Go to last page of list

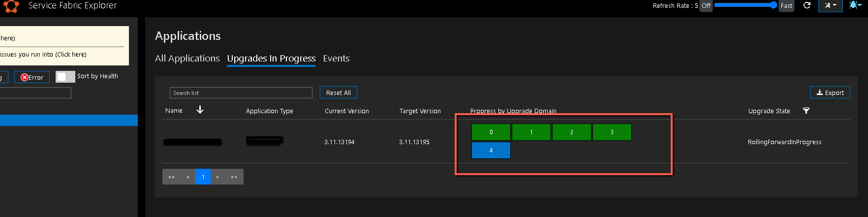click(x=234, y=177)
